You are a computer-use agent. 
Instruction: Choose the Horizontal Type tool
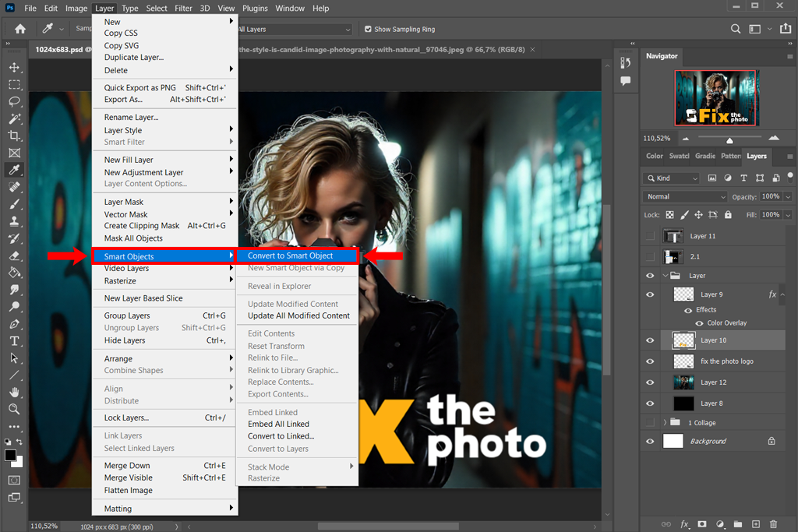point(14,341)
